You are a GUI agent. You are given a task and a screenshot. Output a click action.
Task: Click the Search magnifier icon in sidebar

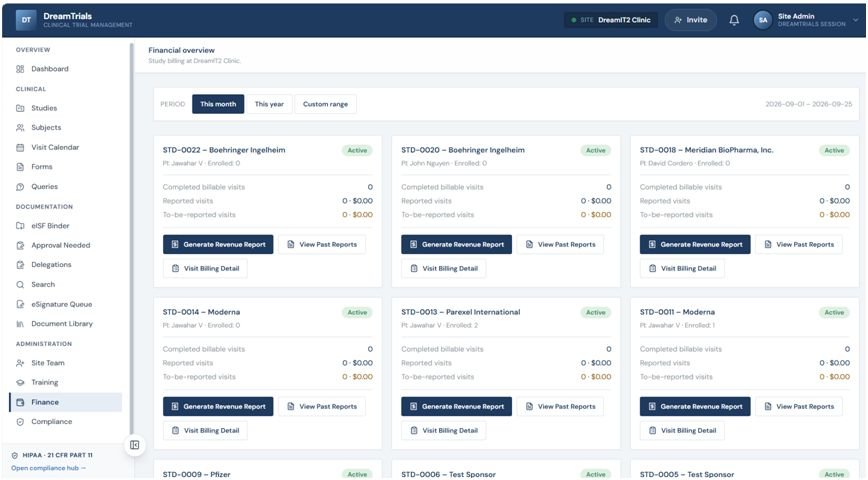coord(20,285)
